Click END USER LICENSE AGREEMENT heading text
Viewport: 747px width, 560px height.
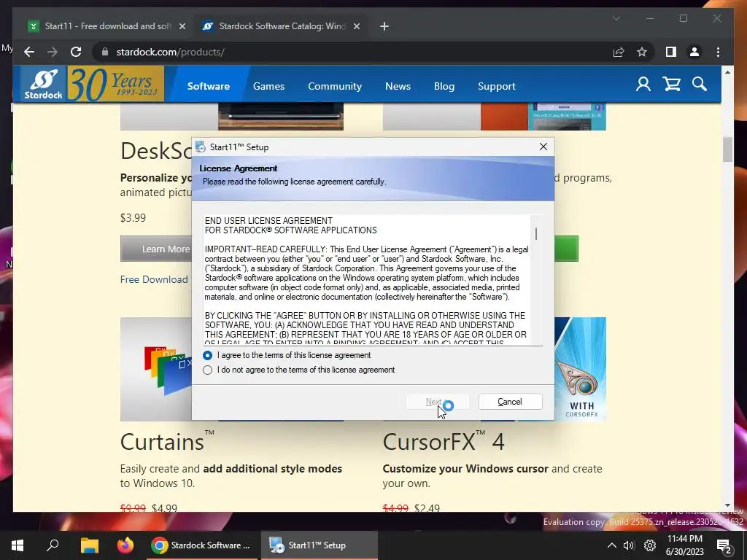(268, 220)
